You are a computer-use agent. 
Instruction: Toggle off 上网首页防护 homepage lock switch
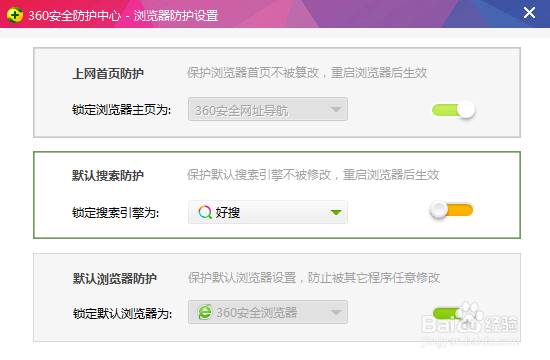(453, 109)
